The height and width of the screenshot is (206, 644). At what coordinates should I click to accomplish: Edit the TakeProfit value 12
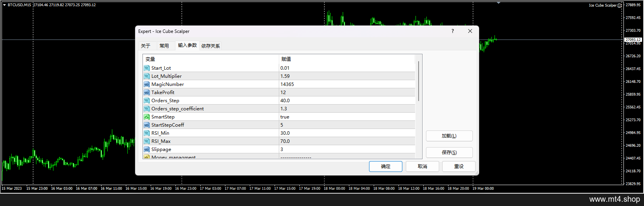pos(347,93)
